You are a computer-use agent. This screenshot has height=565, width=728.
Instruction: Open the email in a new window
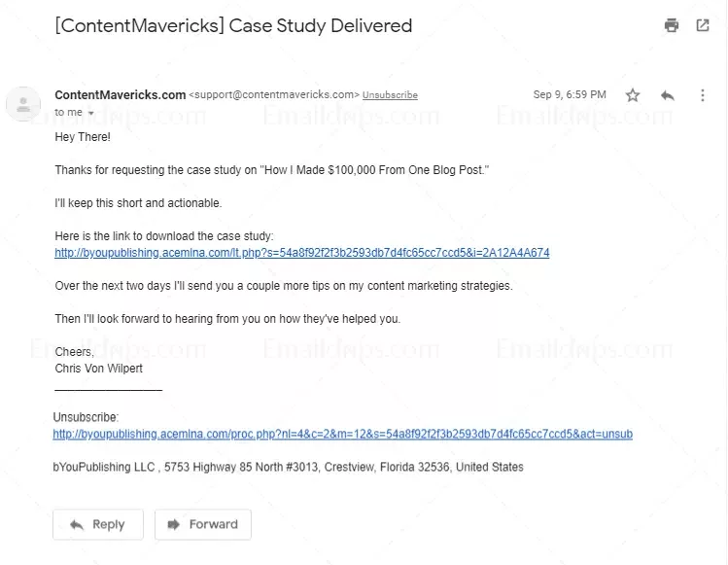[x=703, y=26]
